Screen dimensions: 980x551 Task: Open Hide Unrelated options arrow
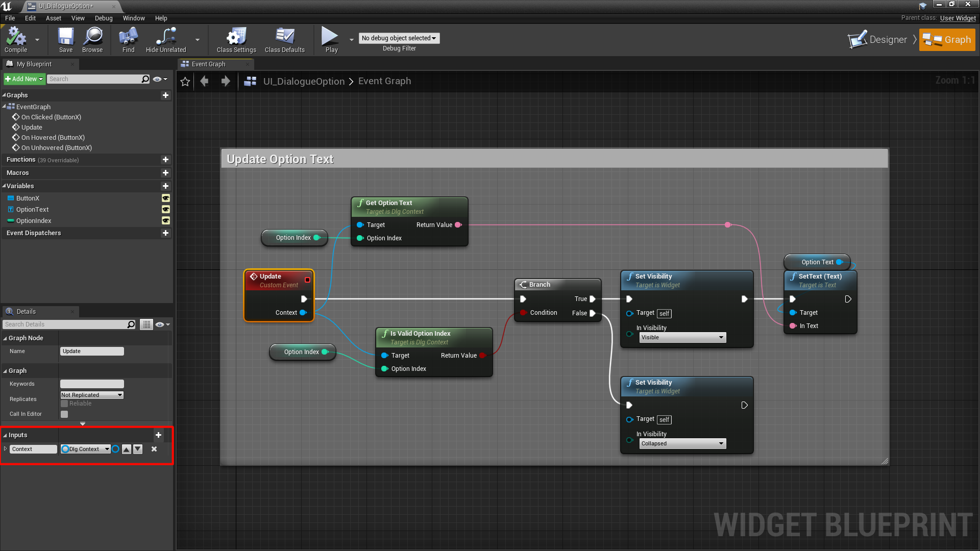click(x=198, y=40)
